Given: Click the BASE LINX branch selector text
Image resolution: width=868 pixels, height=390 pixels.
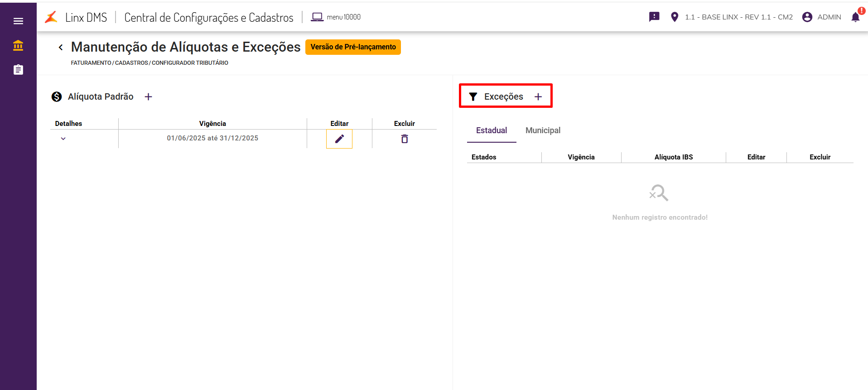Looking at the screenshot, I should [x=738, y=17].
